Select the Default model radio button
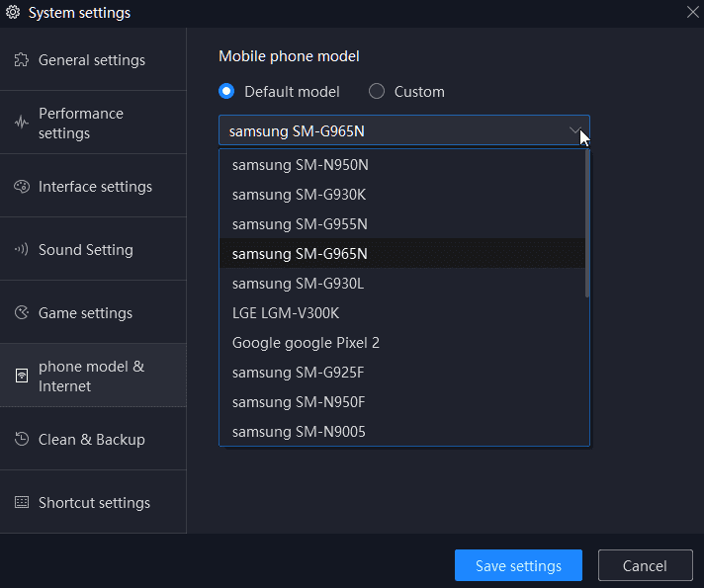The width and height of the screenshot is (704, 588). [226, 92]
